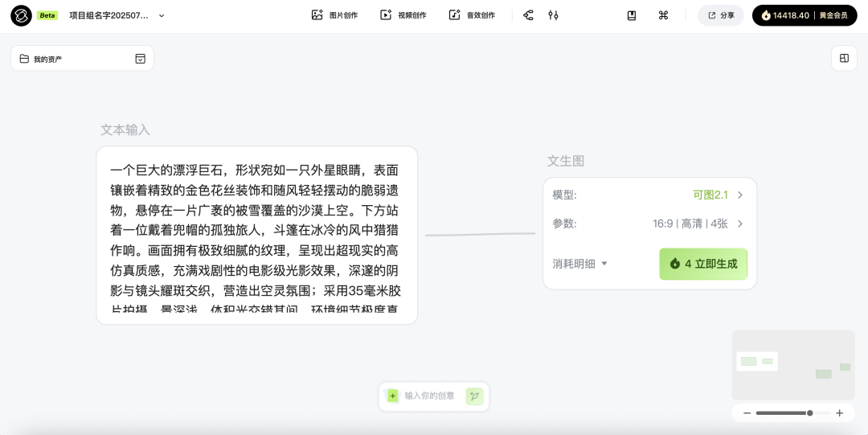Click the app logo icon
The height and width of the screenshot is (435, 868).
(21, 15)
